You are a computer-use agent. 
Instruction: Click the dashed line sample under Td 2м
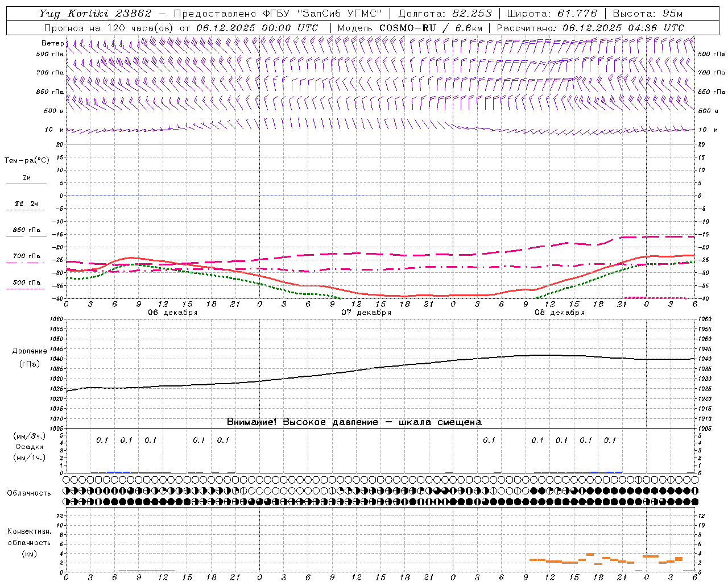[26, 210]
